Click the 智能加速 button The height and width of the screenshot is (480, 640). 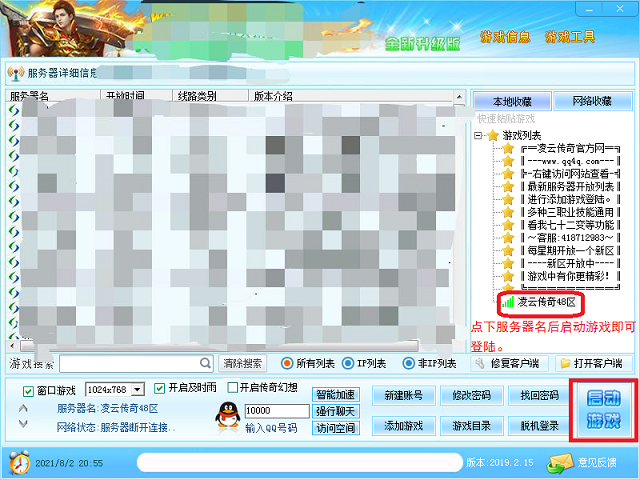tap(336, 395)
